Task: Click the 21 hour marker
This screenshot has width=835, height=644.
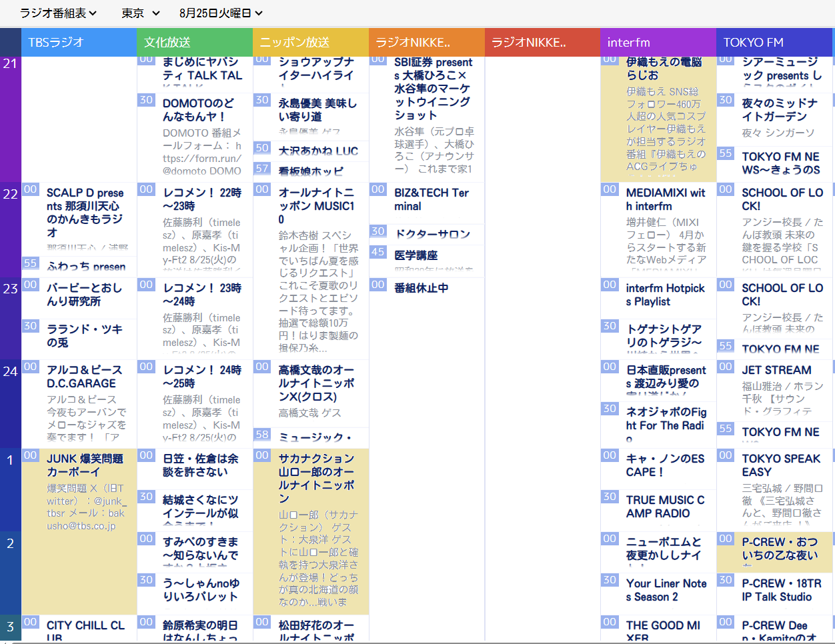Action: tap(10, 64)
